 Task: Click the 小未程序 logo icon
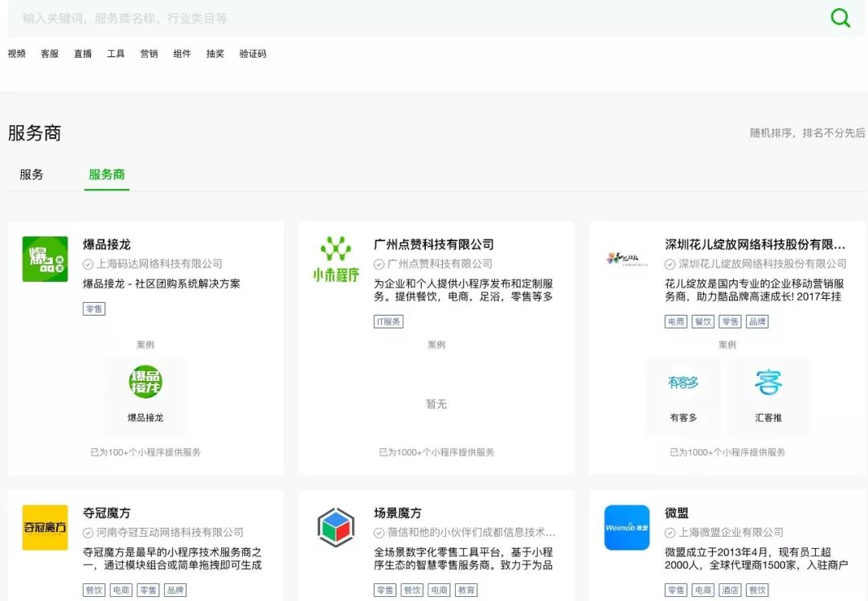tap(336, 259)
